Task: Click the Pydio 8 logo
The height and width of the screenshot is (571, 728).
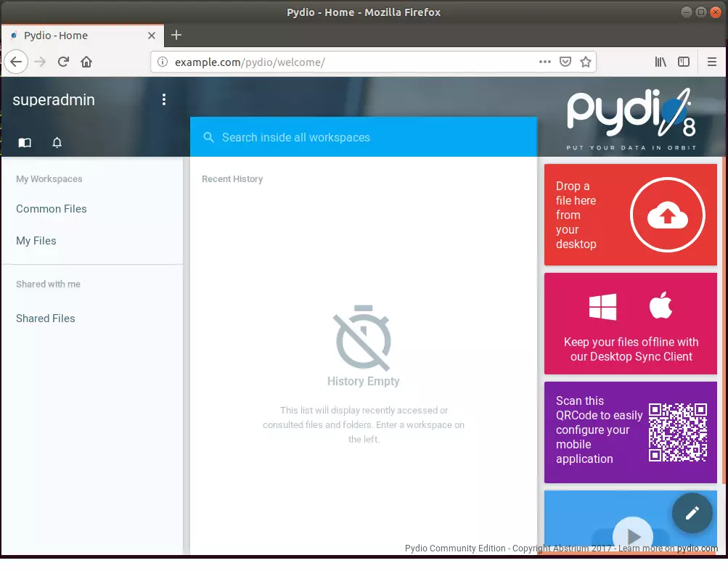Action: point(631,119)
